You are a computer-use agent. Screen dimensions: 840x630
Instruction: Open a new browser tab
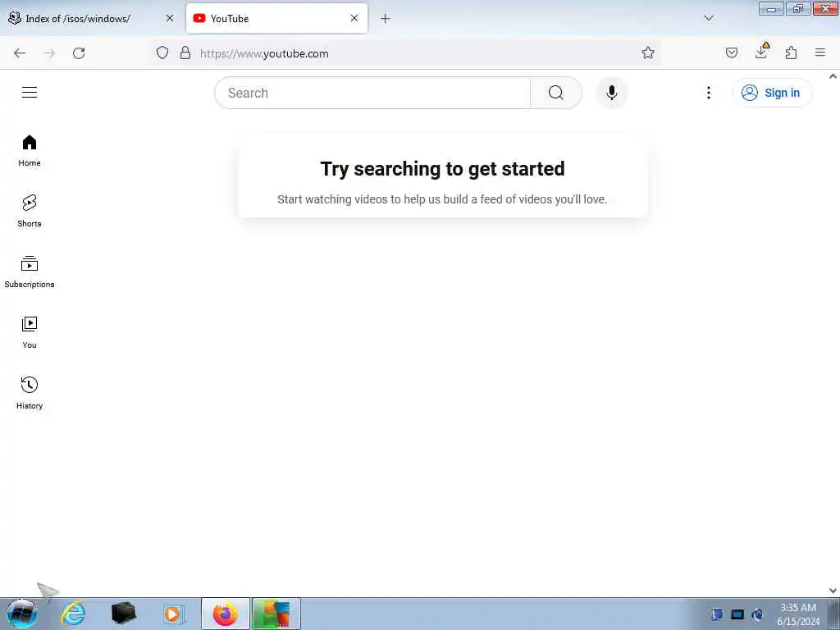[386, 18]
